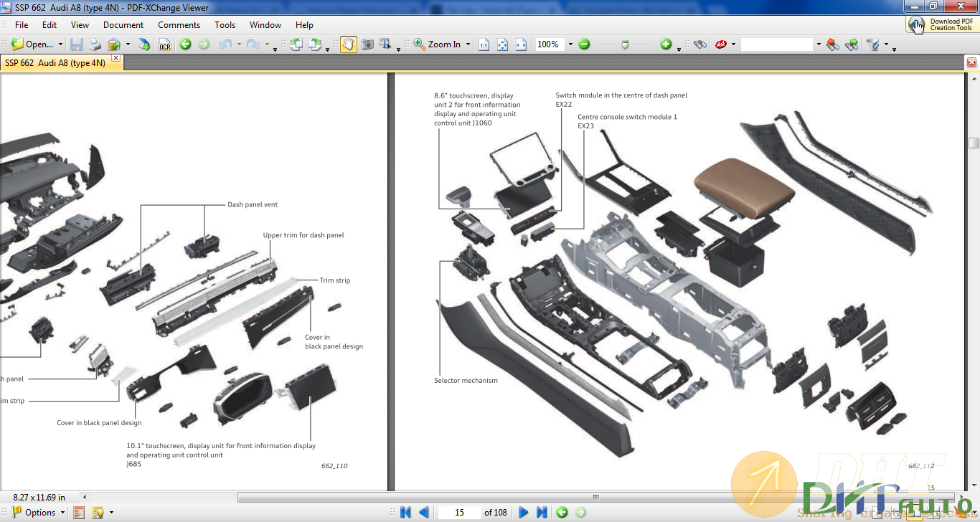The height and width of the screenshot is (522, 980).
Task: Open the e-mail options dropdown arrow
Action: click(x=128, y=44)
